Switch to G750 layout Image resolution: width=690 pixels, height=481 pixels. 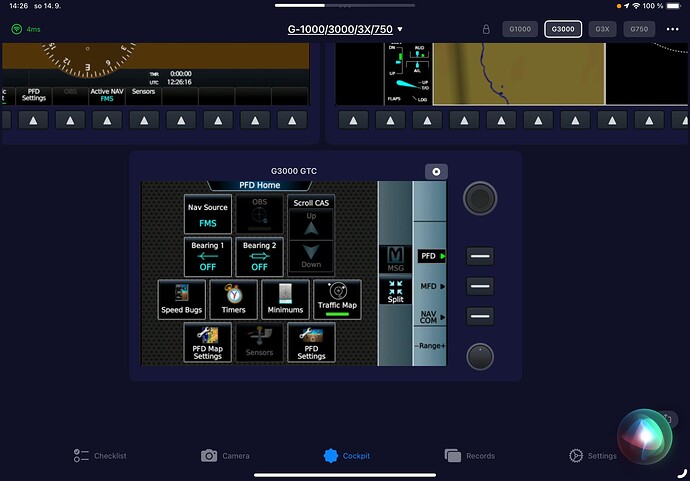(639, 29)
